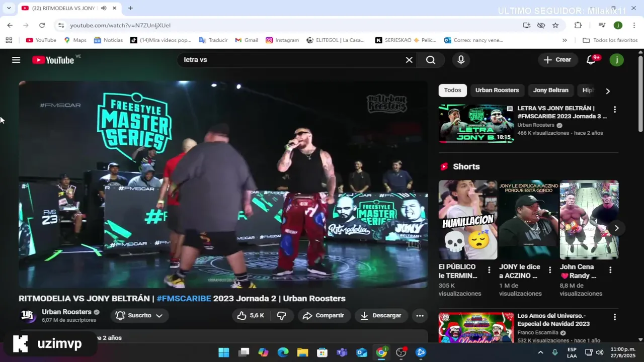
Task: Open Chrome tab search dropdown
Action: [9, 8]
